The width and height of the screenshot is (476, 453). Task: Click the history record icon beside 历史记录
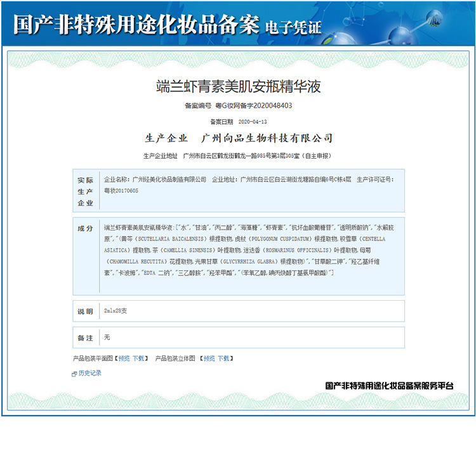pyautogui.click(x=74, y=374)
